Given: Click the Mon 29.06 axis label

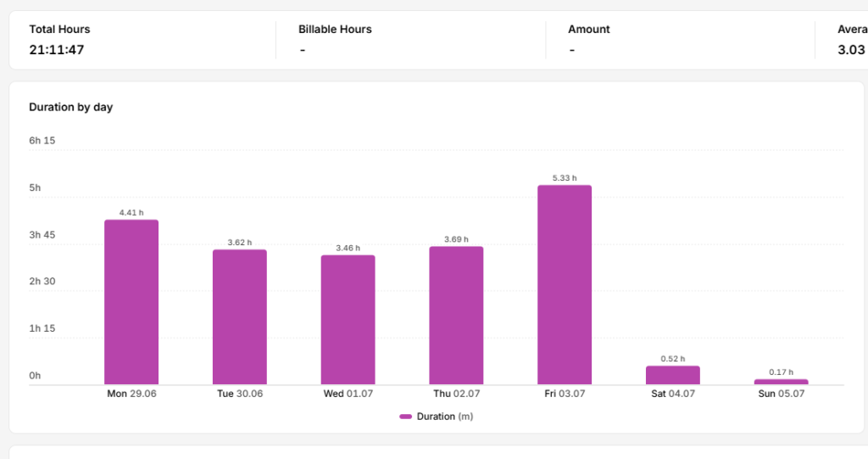Looking at the screenshot, I should [131, 394].
